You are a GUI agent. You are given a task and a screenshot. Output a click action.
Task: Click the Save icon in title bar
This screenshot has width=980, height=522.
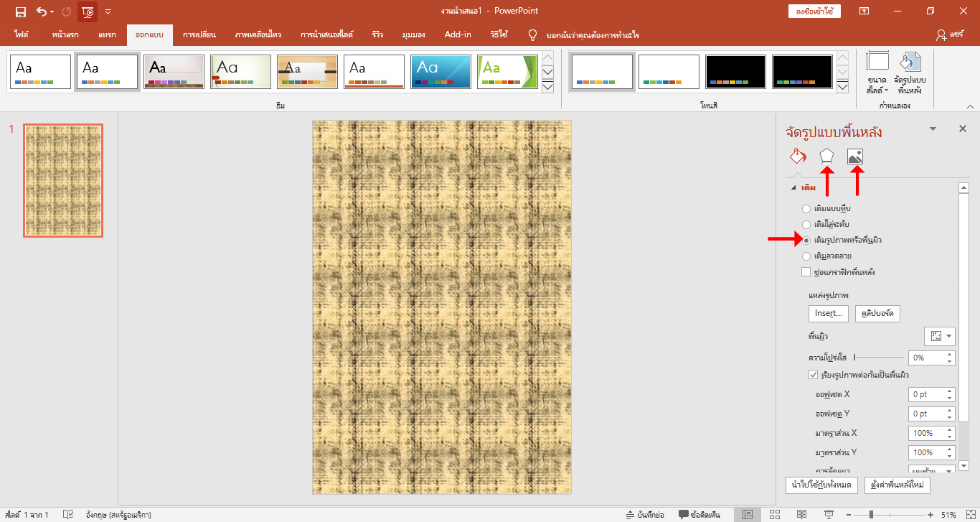20,11
